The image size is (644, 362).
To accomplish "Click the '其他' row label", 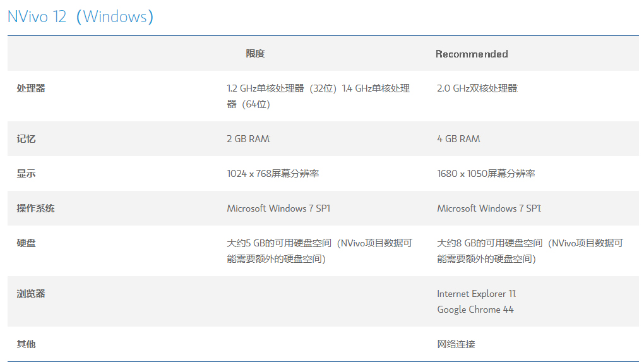I will coord(26,344).
